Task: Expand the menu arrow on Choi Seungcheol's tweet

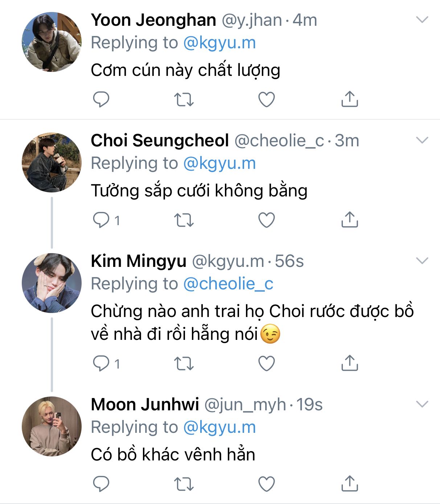Action: tap(422, 140)
